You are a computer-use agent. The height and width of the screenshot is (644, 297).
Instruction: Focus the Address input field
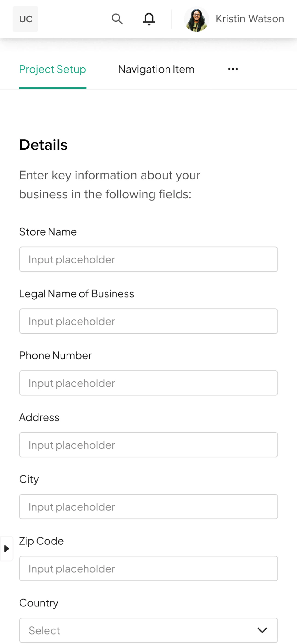coord(148,445)
